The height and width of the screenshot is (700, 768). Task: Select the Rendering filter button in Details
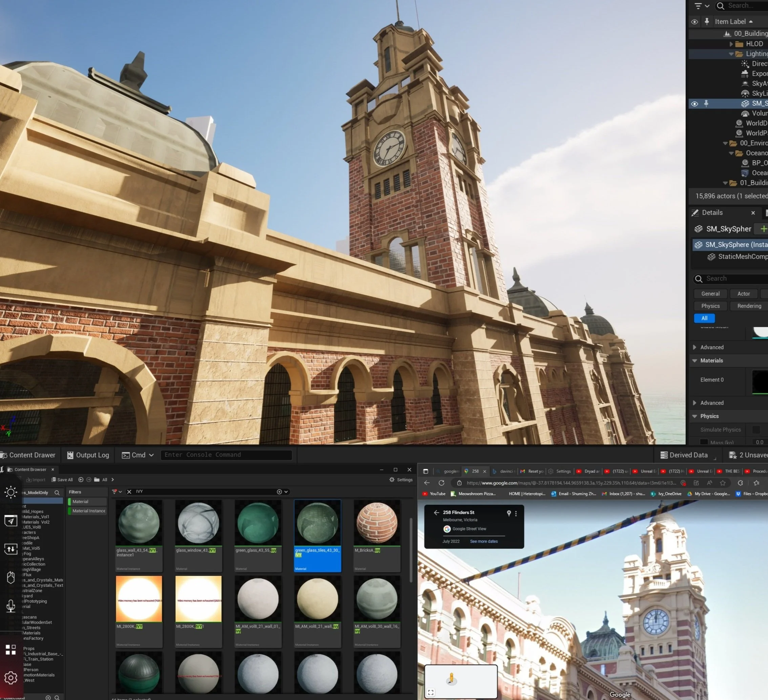coord(749,306)
